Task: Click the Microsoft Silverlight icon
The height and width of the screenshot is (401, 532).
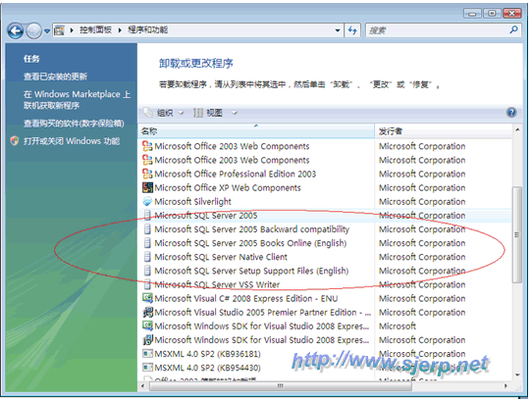Action: (x=147, y=201)
